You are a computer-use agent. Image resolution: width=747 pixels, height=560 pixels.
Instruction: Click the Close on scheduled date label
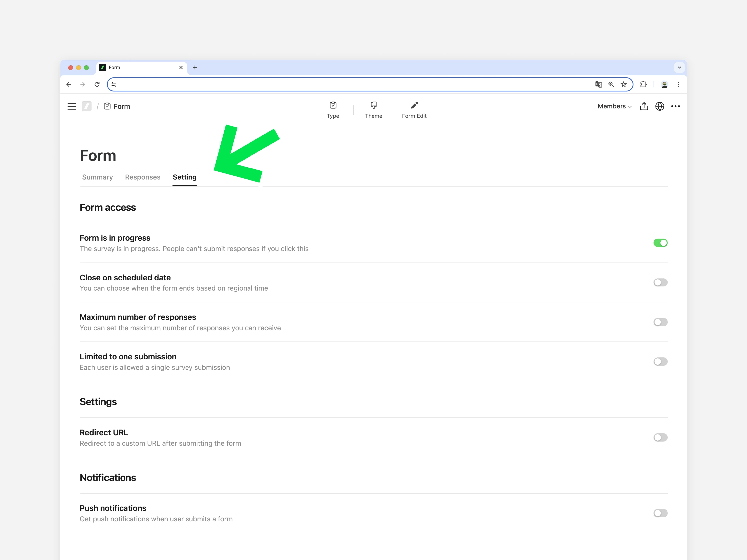click(125, 278)
